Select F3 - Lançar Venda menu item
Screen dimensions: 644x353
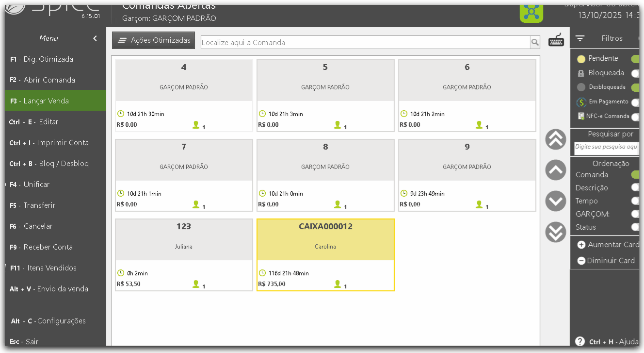coord(55,101)
